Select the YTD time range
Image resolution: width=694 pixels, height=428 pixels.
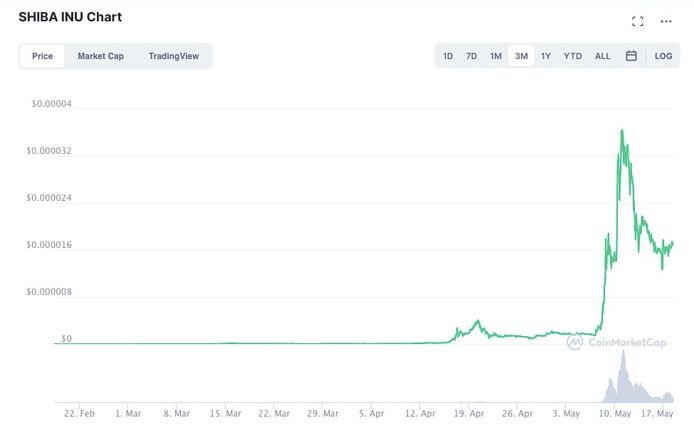point(572,56)
